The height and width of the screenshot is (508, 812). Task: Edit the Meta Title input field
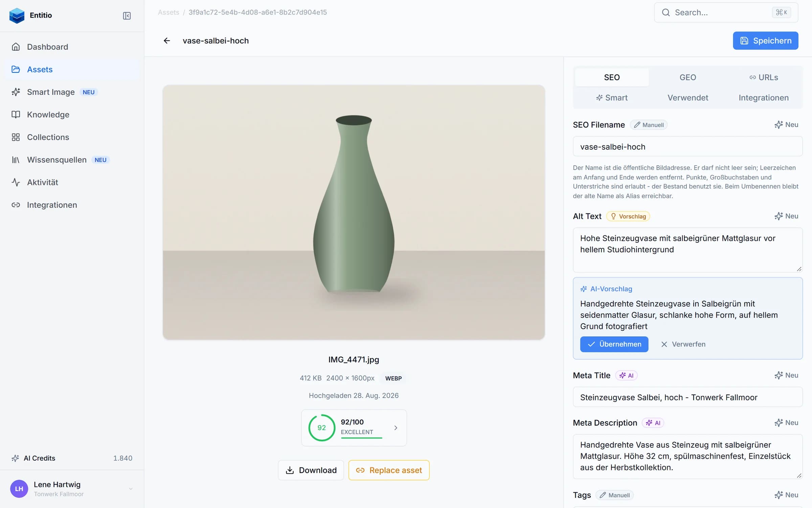pos(687,397)
